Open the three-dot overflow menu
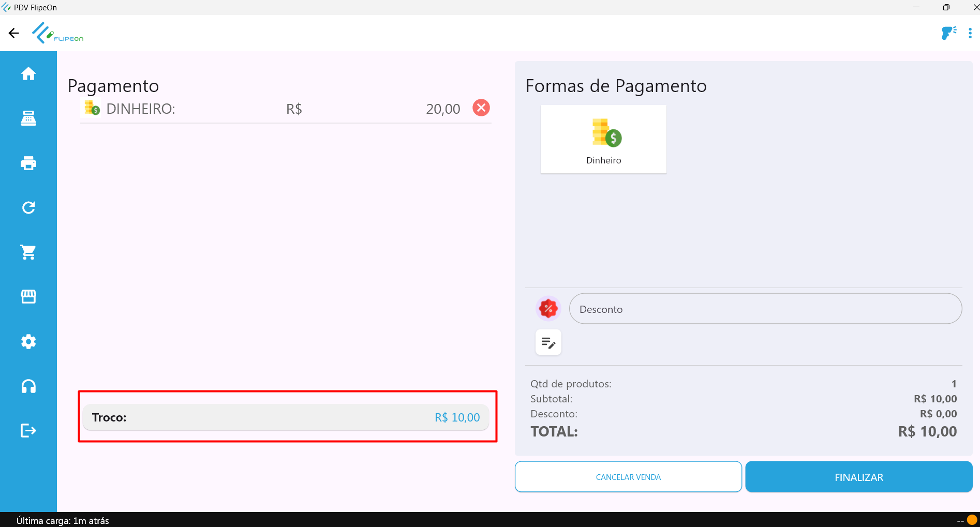The width and height of the screenshot is (980, 527). pos(970,33)
